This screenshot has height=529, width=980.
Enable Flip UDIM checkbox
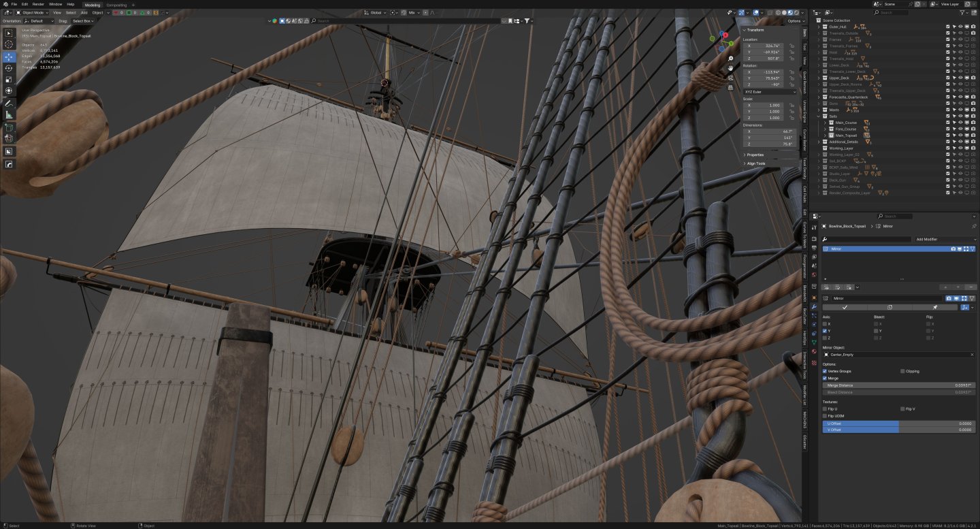(825, 415)
